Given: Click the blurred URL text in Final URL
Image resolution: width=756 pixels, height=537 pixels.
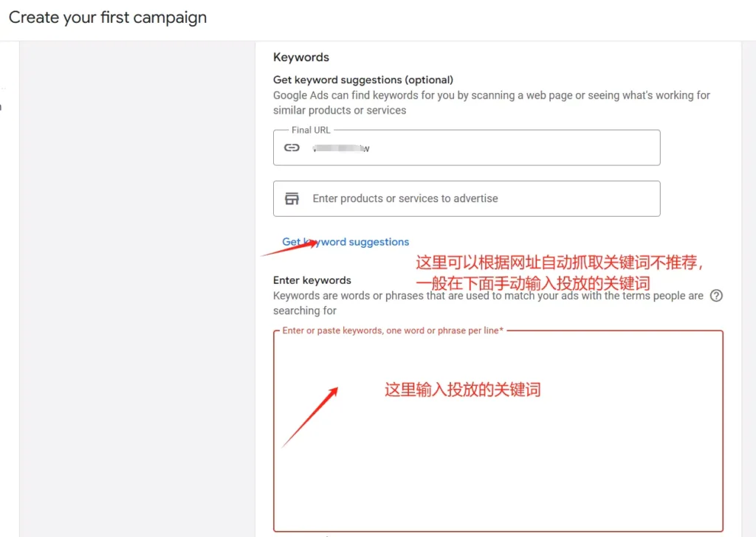Looking at the screenshot, I should 340,148.
